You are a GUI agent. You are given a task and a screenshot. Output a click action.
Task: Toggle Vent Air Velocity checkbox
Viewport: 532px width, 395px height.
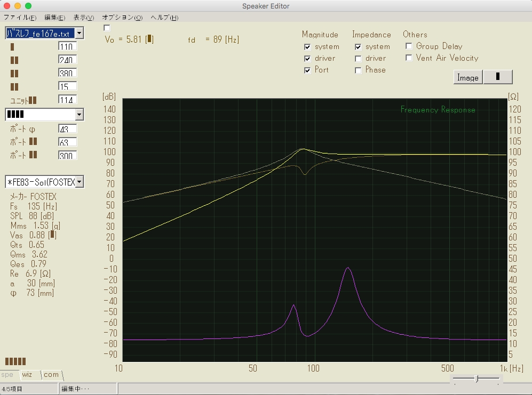click(409, 58)
